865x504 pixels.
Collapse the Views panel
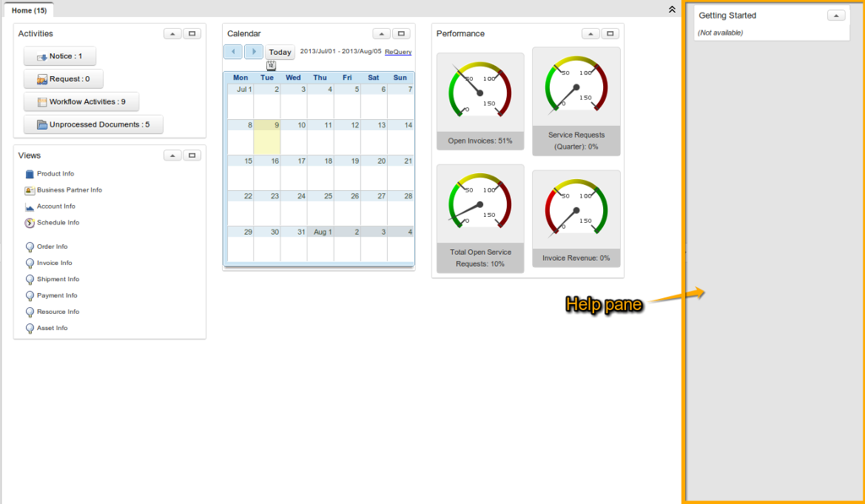(171, 155)
